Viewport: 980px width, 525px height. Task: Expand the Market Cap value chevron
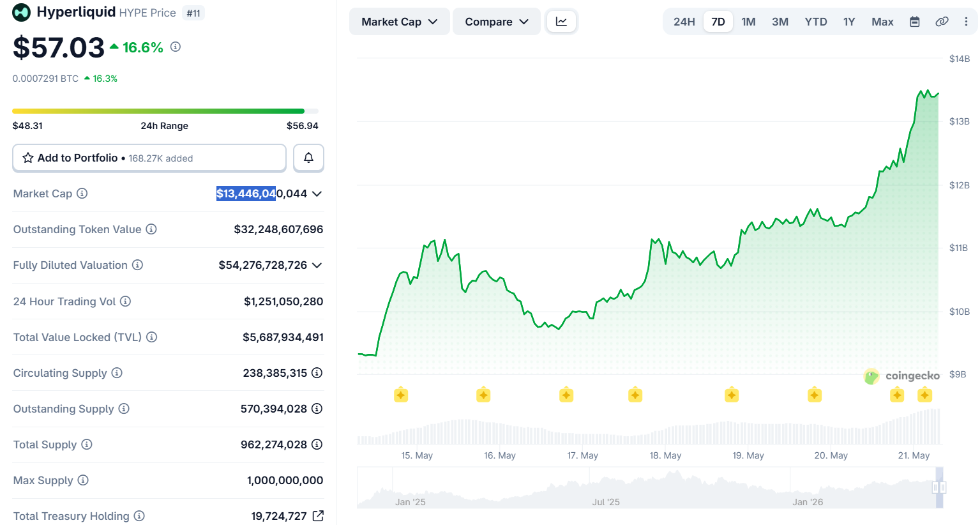point(317,194)
